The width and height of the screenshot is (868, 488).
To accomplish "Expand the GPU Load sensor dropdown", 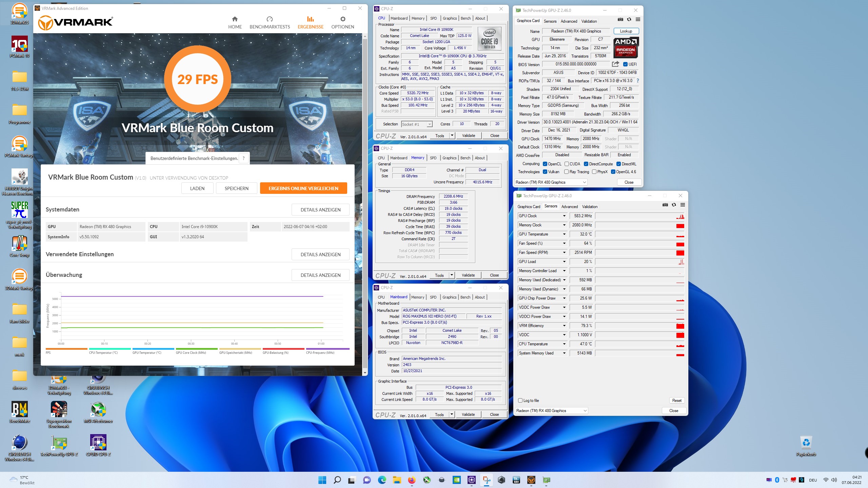I will [564, 262].
